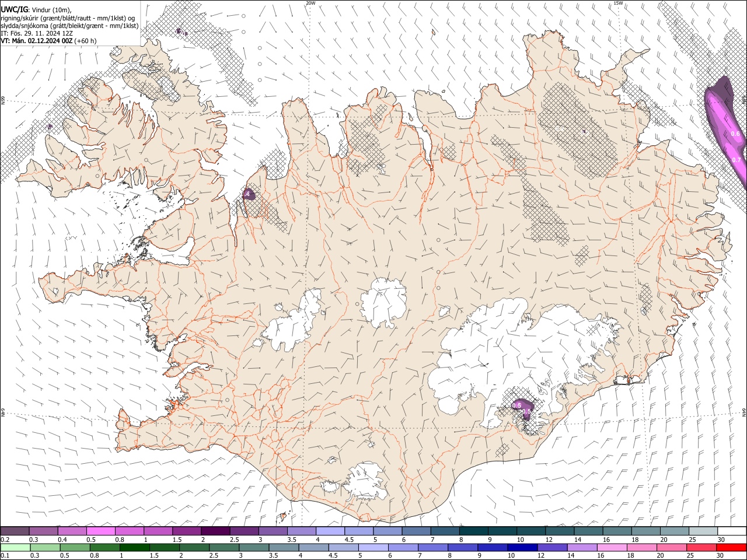
Task: Click the '0.7' value on the eastern snow band
Action: click(736, 160)
